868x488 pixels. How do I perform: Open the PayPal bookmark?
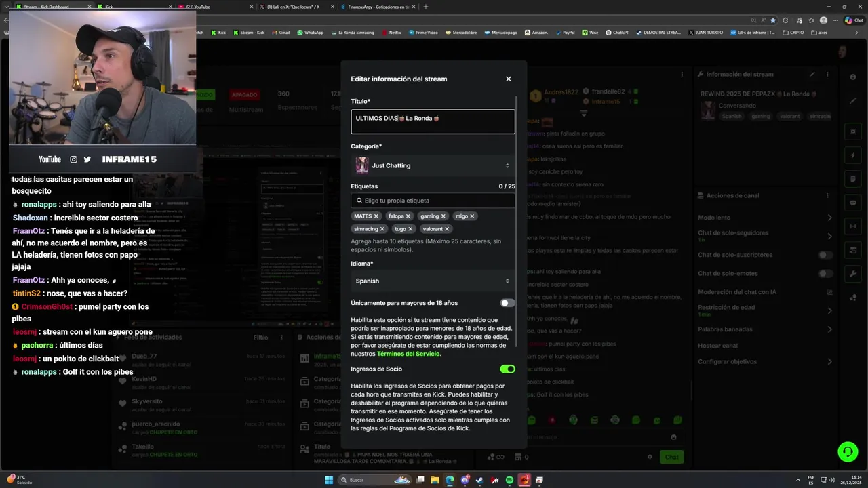pyautogui.click(x=565, y=33)
